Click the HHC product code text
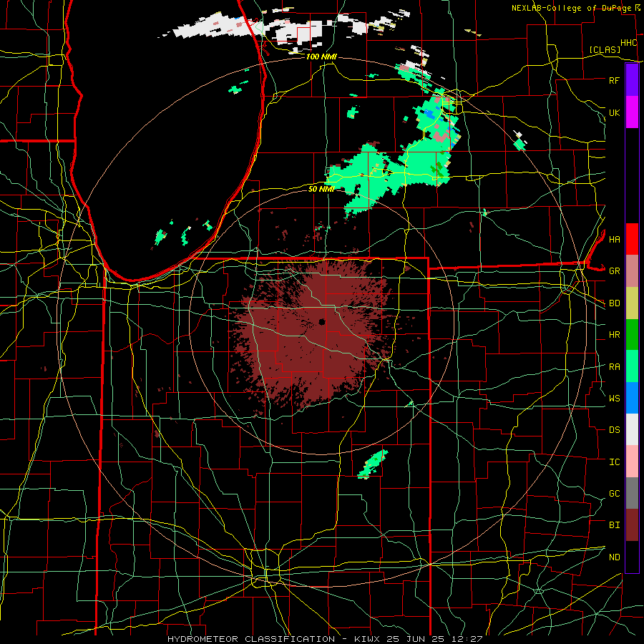The image size is (644, 644). click(x=628, y=43)
